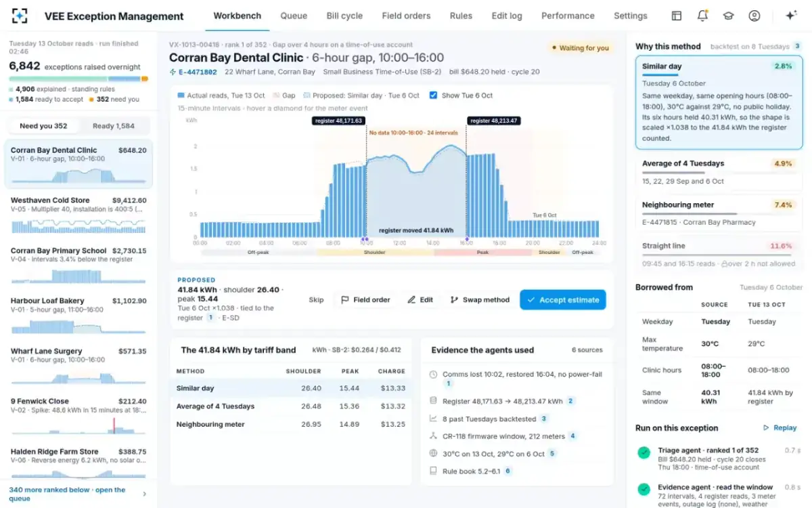Open the Settings tab
Viewport: 812px width, 508px height.
pyautogui.click(x=631, y=16)
